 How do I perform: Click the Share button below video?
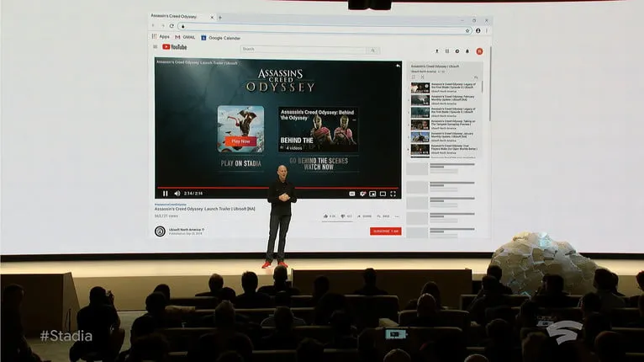[x=364, y=216]
